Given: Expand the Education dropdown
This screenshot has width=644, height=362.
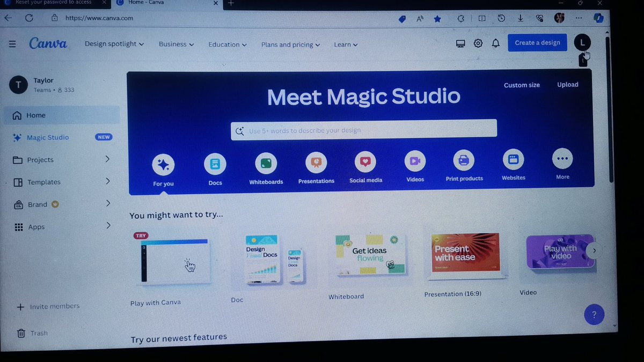Looking at the screenshot, I should (228, 45).
